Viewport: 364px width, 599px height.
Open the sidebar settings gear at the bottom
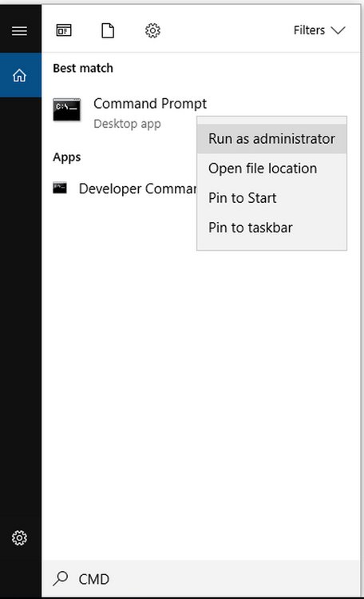pyautogui.click(x=19, y=538)
